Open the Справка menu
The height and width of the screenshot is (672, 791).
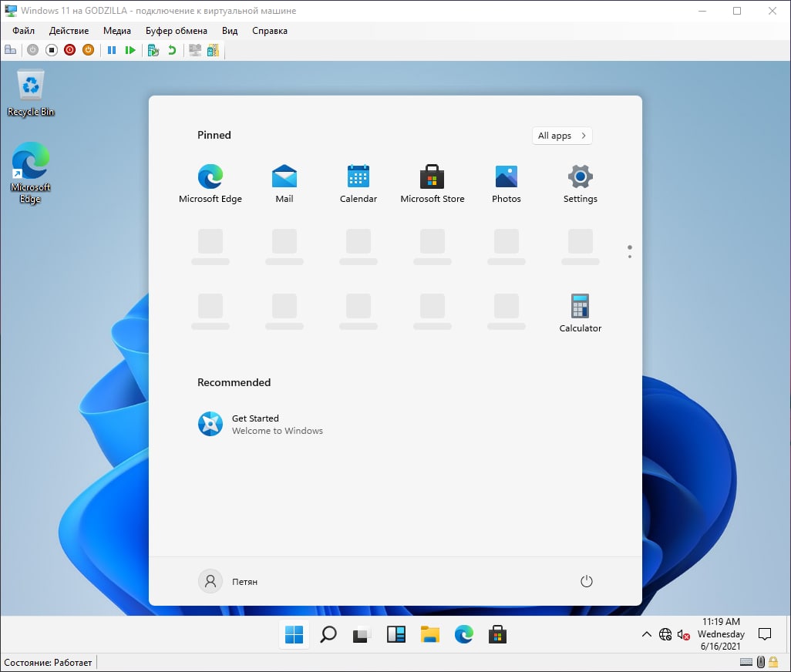click(269, 31)
